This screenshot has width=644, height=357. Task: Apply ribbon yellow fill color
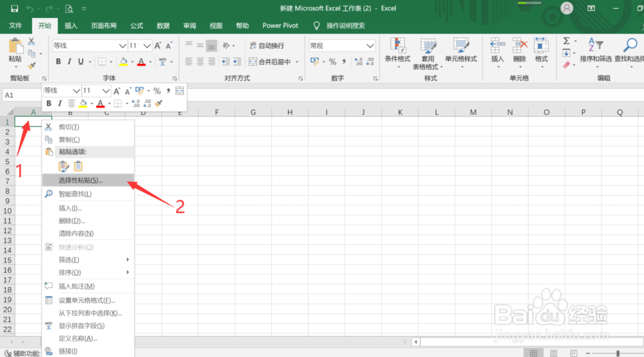(123, 62)
